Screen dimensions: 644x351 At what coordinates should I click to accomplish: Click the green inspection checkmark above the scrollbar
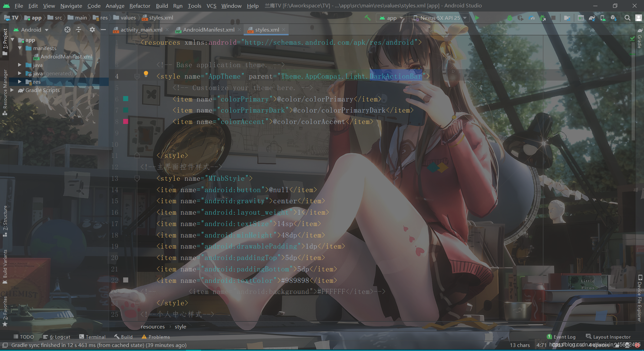(x=632, y=39)
